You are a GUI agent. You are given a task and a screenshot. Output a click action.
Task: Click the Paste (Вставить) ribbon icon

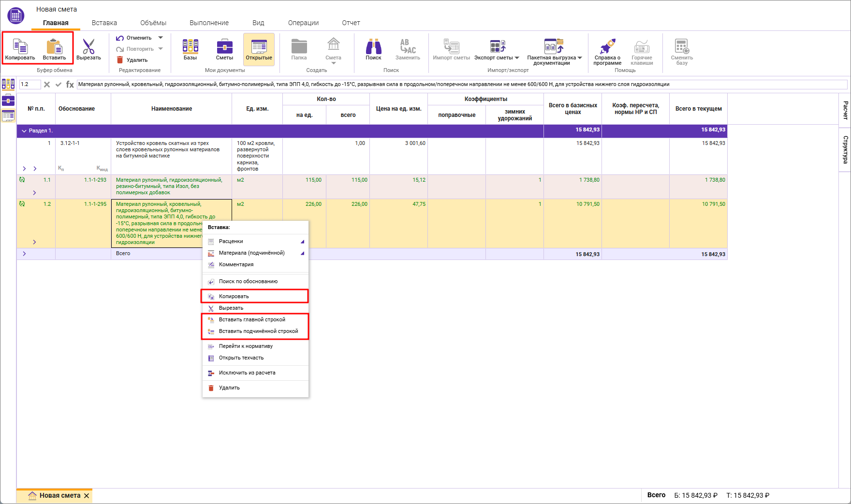(x=54, y=47)
